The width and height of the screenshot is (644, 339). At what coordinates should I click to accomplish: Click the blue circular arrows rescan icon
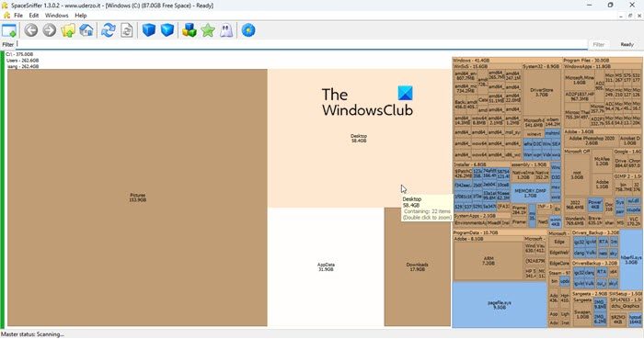coord(109,30)
